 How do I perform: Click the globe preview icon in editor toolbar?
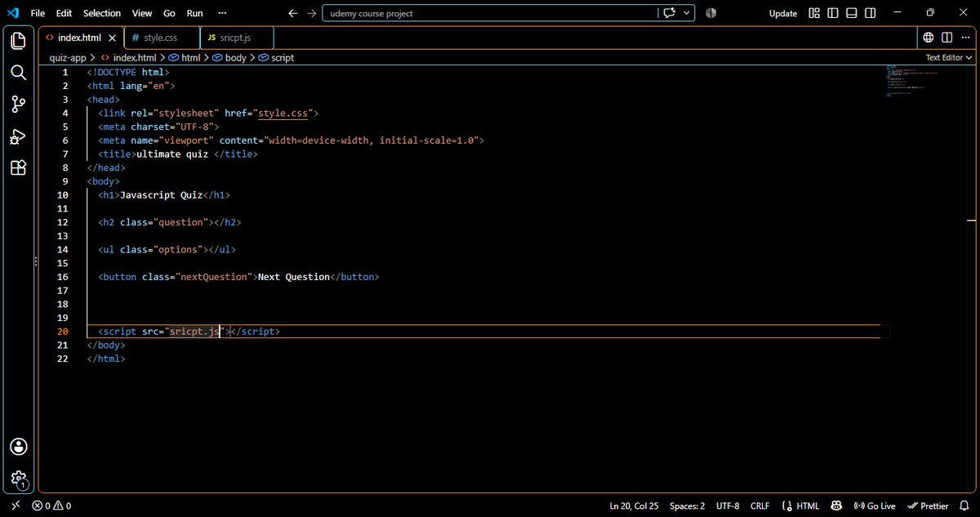tap(929, 38)
